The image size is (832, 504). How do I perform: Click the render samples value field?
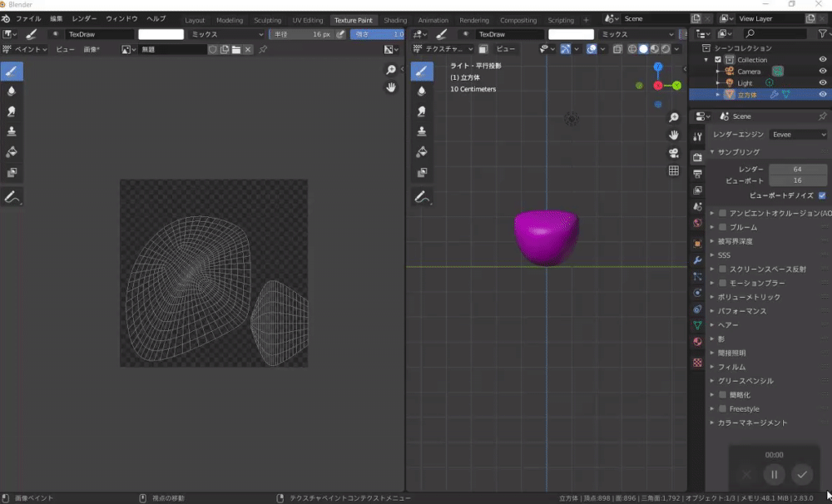click(x=797, y=169)
